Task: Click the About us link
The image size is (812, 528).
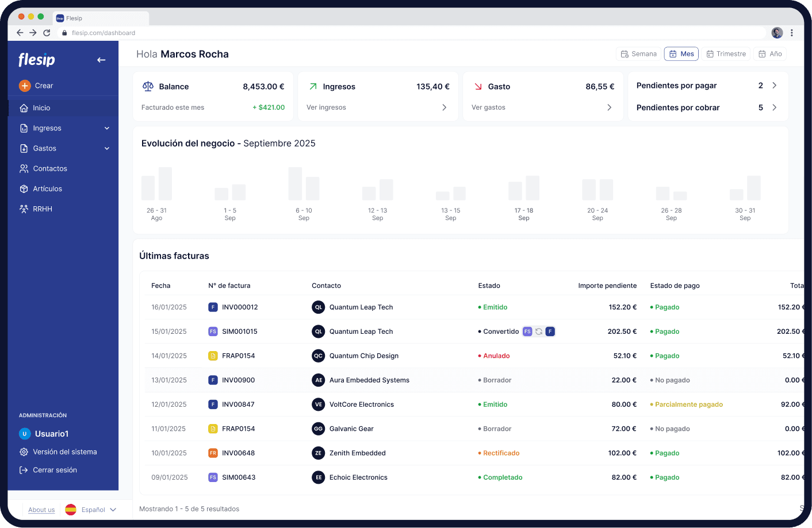Action: pyautogui.click(x=41, y=510)
